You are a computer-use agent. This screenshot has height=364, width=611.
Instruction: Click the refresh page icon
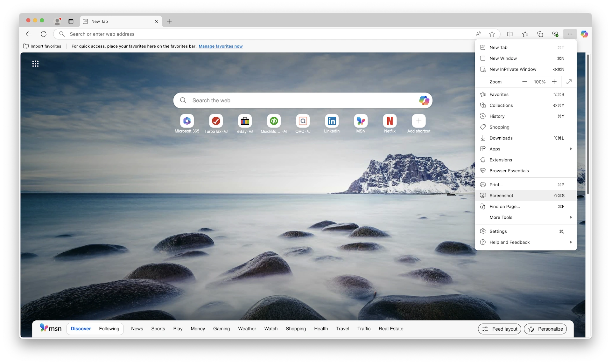(x=43, y=34)
